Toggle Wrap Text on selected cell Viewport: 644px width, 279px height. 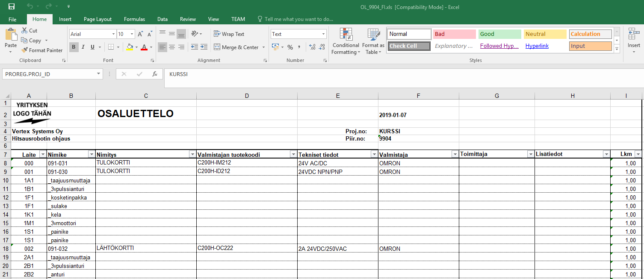[x=229, y=34]
